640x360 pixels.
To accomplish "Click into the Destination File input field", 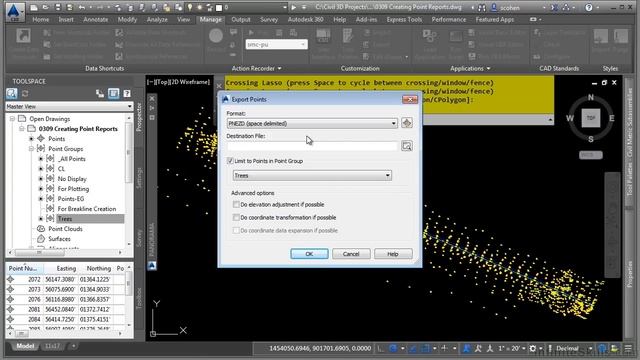I will click(x=312, y=146).
